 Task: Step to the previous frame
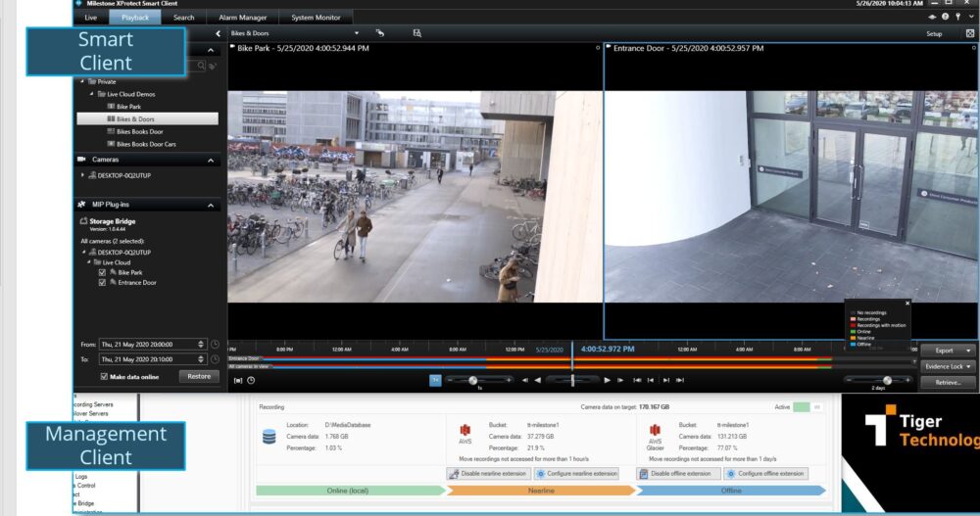click(525, 380)
